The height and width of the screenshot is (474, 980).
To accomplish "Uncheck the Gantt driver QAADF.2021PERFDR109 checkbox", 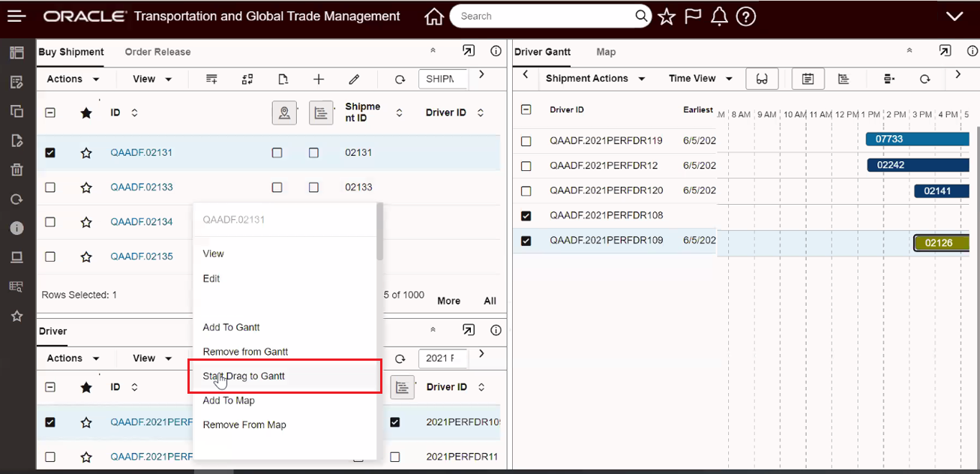I will [526, 241].
